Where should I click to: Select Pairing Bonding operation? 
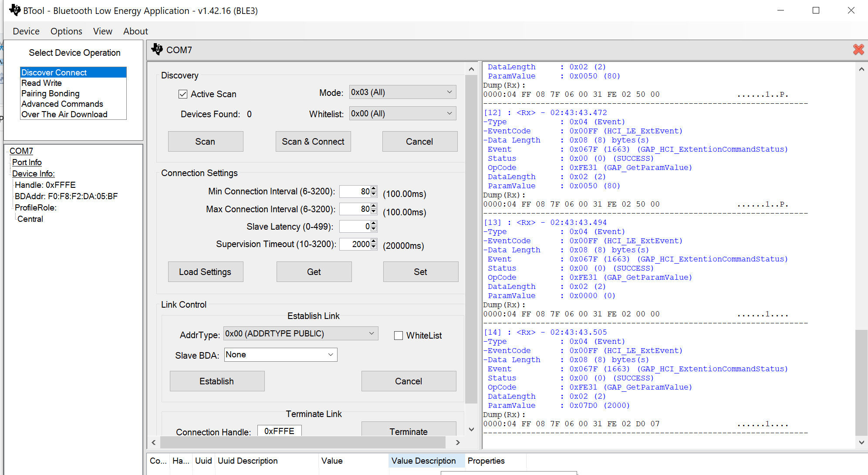coord(51,94)
